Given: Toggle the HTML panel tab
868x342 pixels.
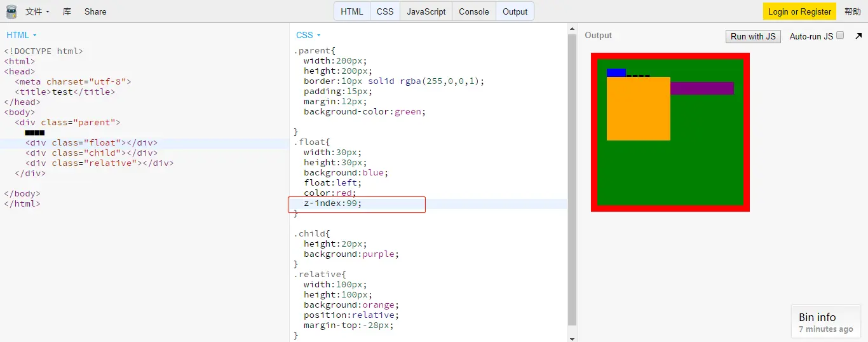Looking at the screenshot, I should click(352, 11).
